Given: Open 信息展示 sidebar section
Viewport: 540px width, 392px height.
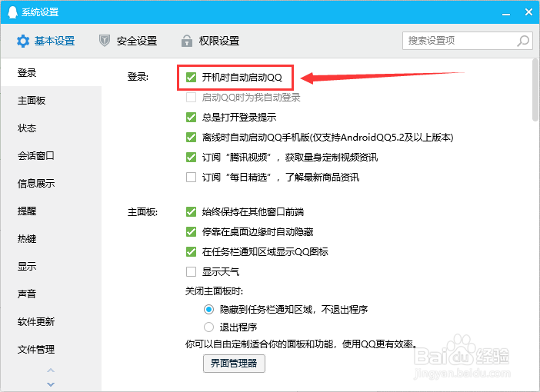Looking at the screenshot, I should click(x=51, y=184).
